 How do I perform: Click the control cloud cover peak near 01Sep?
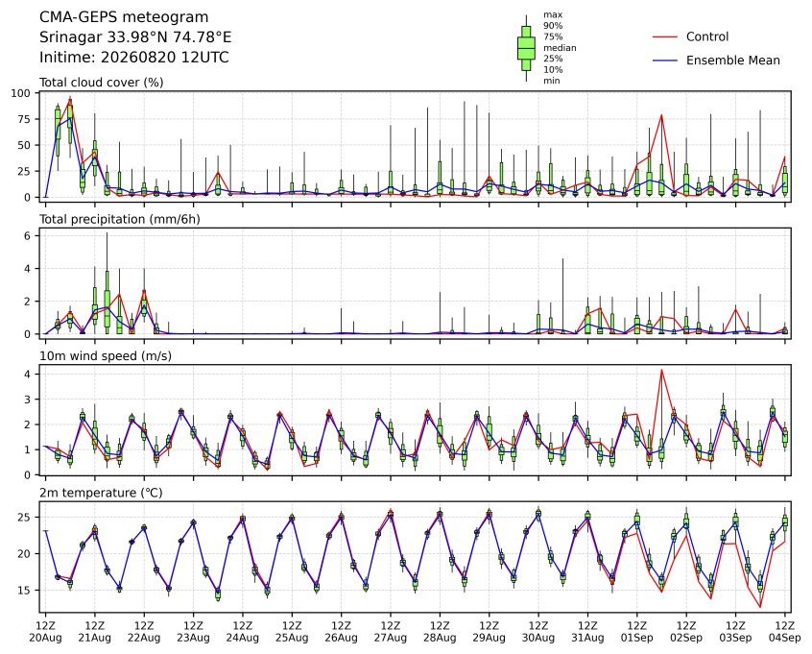661,115
